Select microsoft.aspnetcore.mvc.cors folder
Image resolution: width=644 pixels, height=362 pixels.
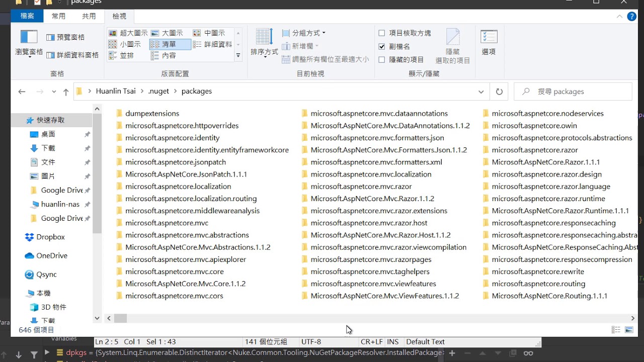[x=170, y=296]
